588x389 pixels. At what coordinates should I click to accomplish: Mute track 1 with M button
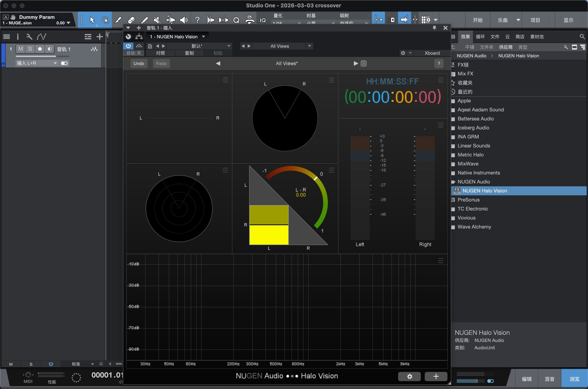(21, 49)
